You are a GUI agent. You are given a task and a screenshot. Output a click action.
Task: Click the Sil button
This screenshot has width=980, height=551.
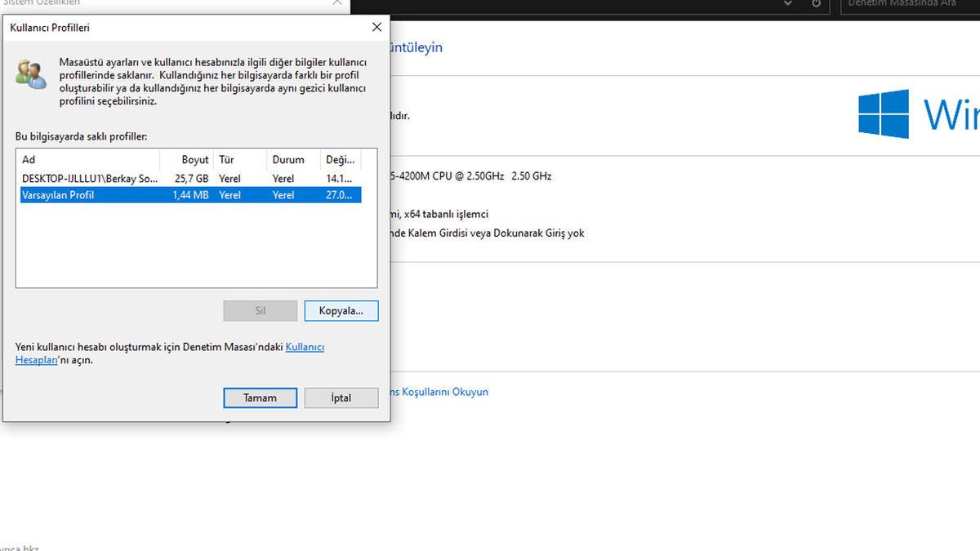(x=260, y=310)
